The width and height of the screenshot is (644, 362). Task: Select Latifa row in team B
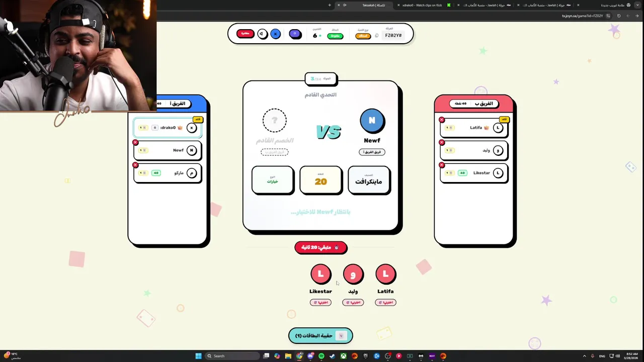click(x=474, y=128)
